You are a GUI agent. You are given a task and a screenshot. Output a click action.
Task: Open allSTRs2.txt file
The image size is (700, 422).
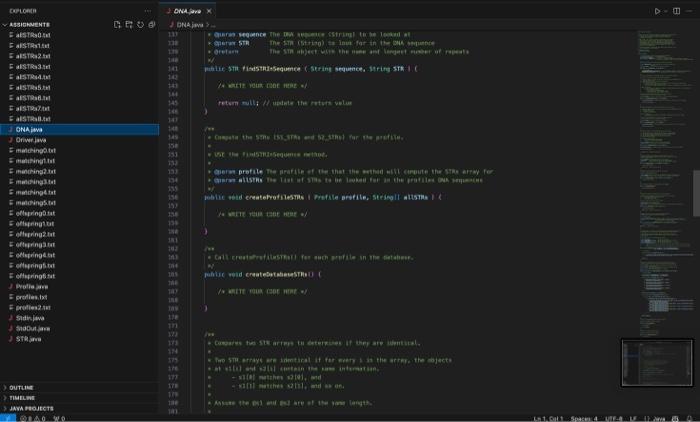[33, 56]
